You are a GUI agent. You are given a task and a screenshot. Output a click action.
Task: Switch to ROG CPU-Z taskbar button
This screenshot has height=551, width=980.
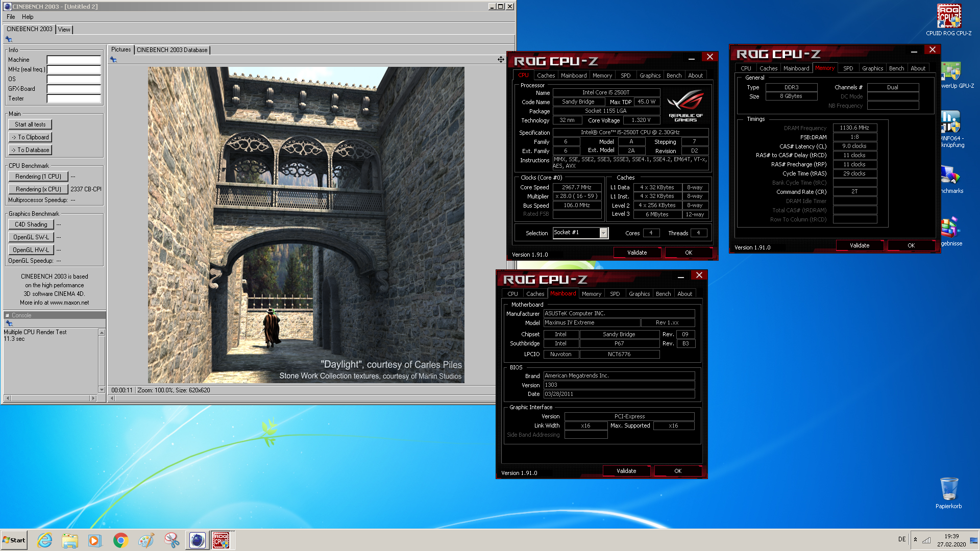(x=222, y=540)
